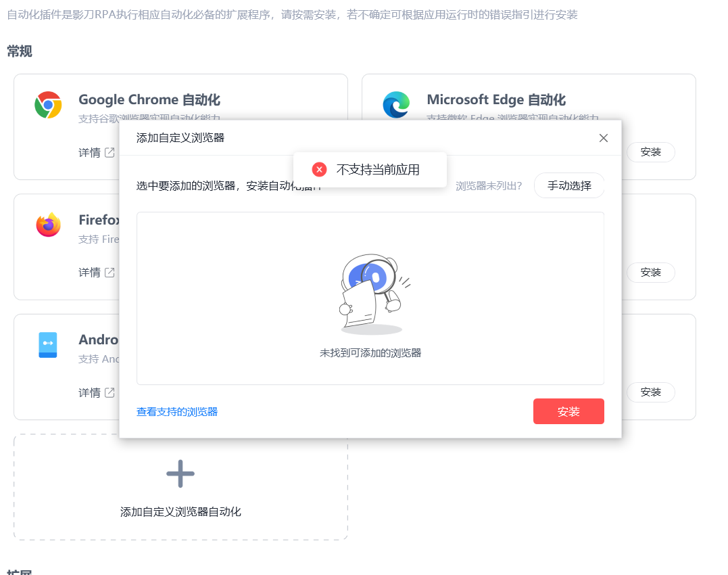Click the external link icon beside Chrome 详情
This screenshot has height=575, width=728.
click(110, 152)
